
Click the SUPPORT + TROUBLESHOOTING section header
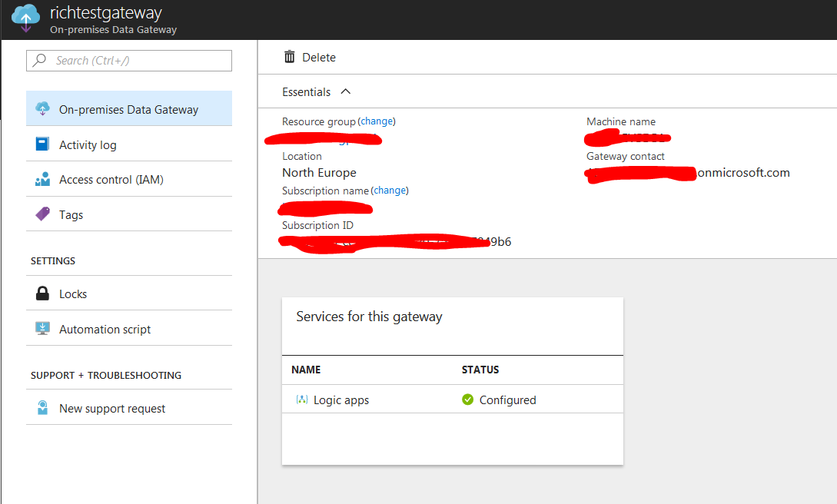tap(106, 376)
